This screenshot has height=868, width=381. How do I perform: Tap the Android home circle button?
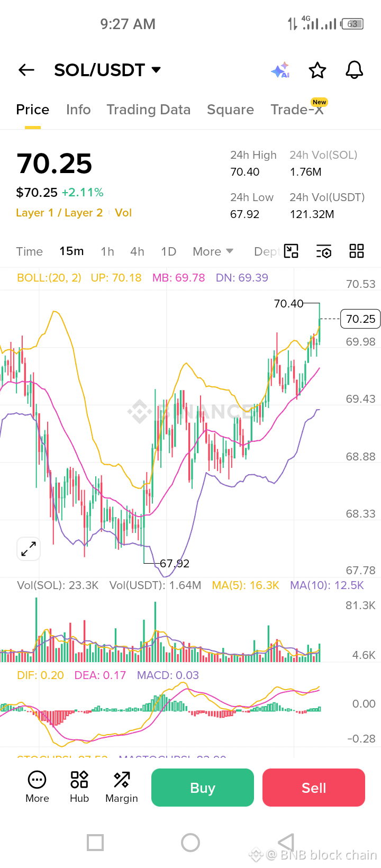[x=190, y=842]
